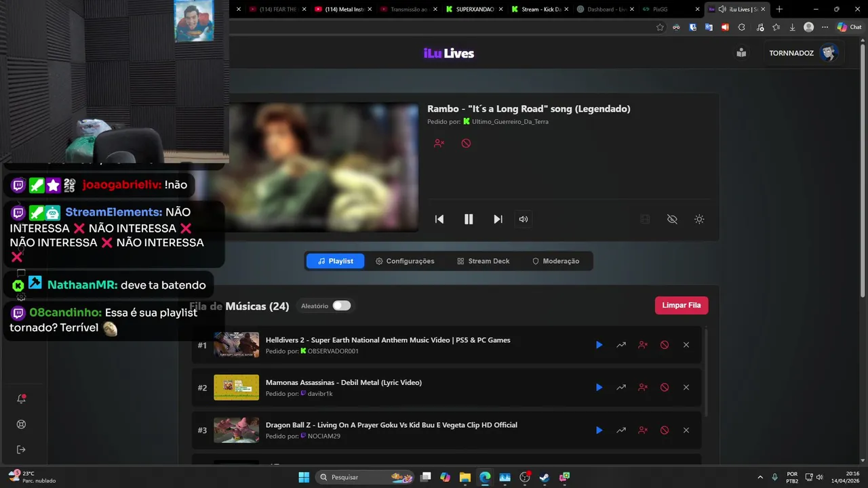Open the weather widget showing 23°C

point(32,477)
